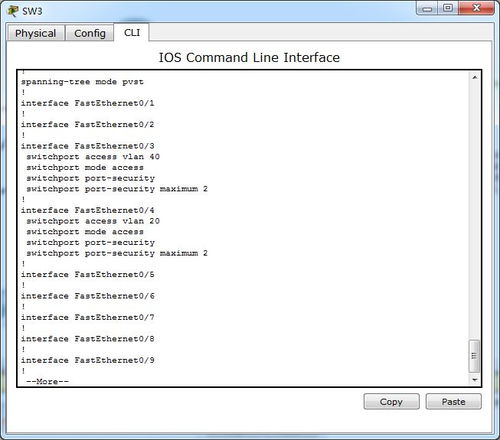Select the CLI tab
This screenshot has width=500, height=440.
tap(132, 32)
